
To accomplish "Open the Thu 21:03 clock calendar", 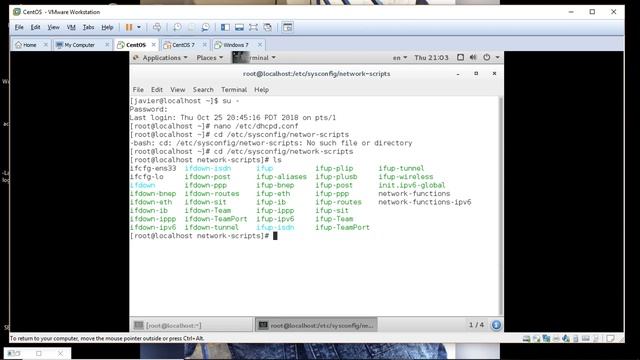I will coord(431,58).
